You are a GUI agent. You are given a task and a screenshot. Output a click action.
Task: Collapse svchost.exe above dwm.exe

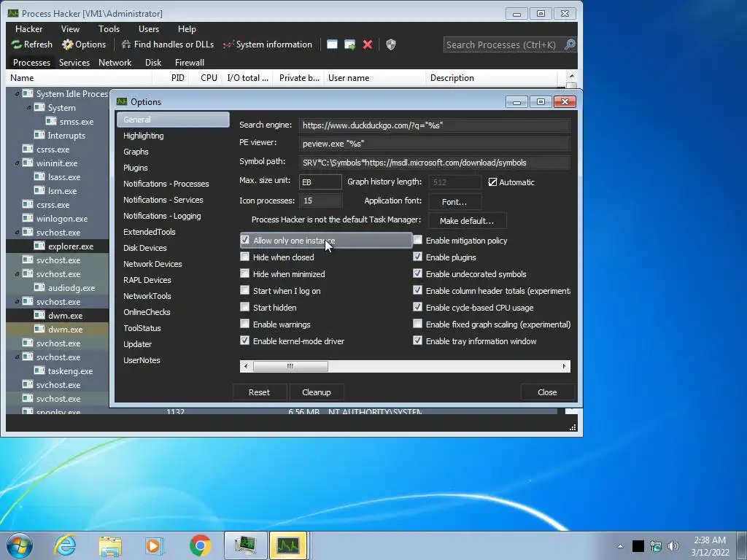click(x=18, y=301)
